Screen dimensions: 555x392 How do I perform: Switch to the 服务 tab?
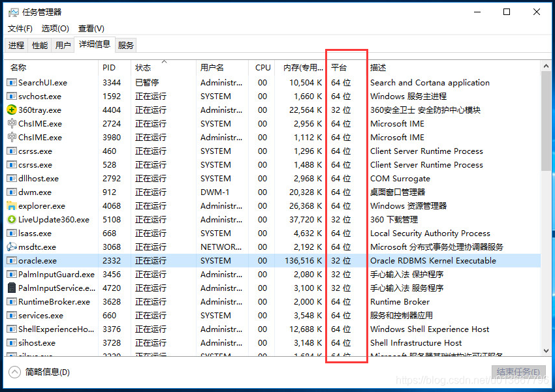pyautogui.click(x=125, y=45)
